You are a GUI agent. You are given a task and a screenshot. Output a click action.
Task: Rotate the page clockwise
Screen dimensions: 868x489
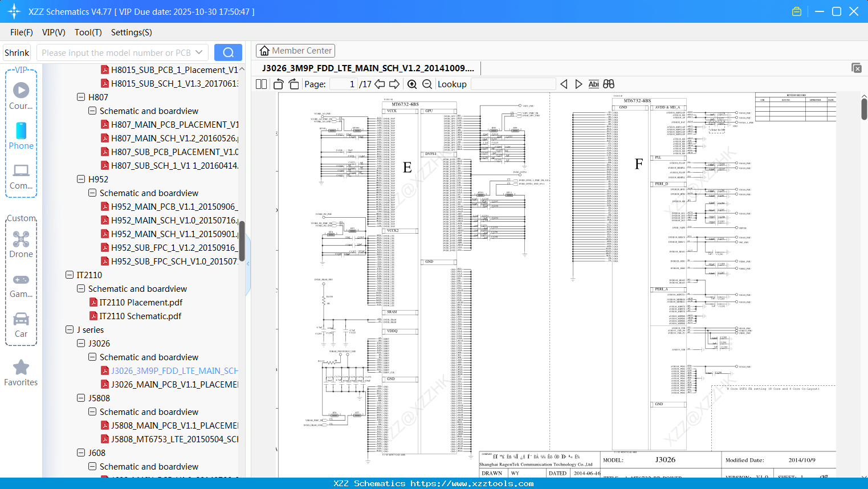(x=293, y=83)
